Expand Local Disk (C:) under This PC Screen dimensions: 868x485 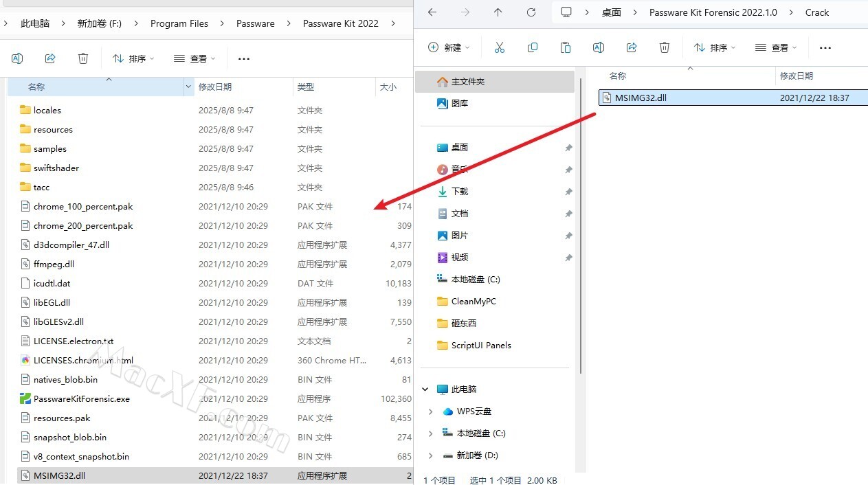[431, 433]
